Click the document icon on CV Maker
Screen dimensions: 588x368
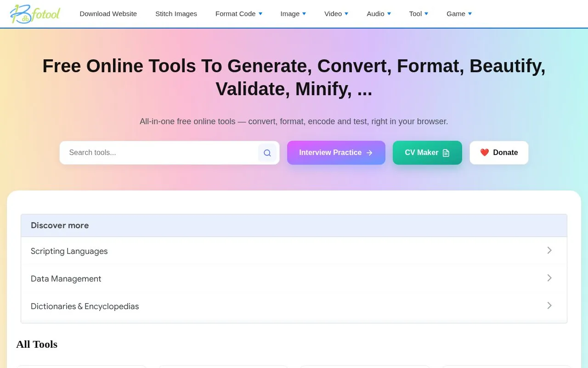(x=446, y=153)
